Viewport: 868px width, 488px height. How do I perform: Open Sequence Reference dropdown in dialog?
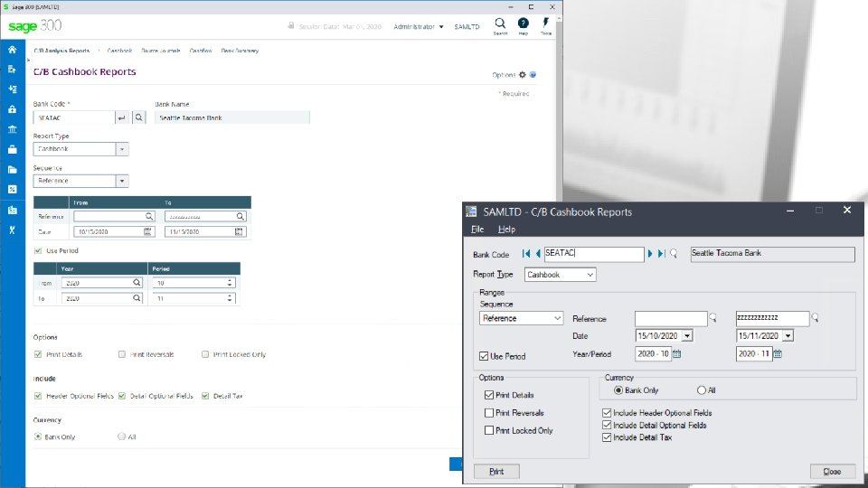click(558, 318)
